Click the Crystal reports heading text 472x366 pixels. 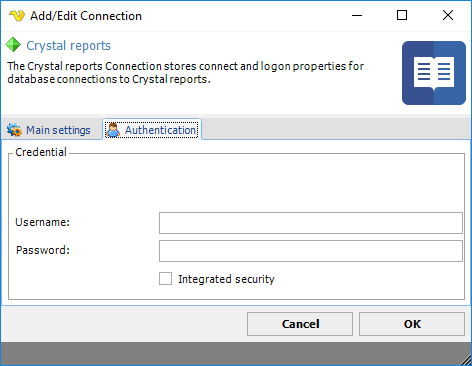[x=68, y=46]
